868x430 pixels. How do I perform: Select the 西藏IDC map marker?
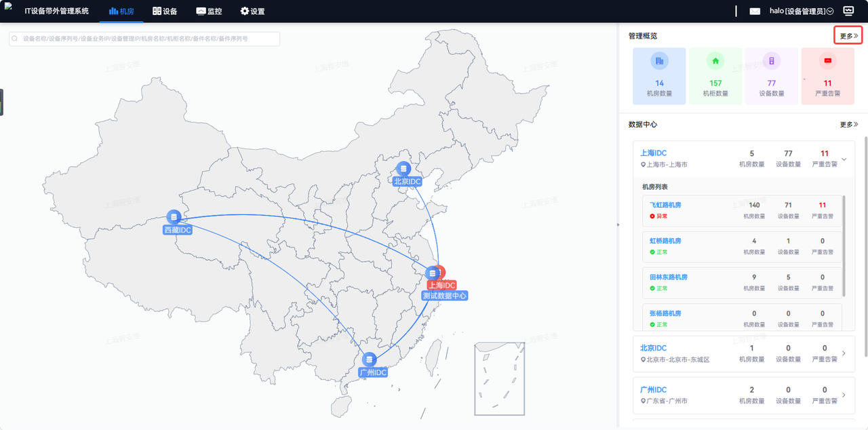point(174,217)
